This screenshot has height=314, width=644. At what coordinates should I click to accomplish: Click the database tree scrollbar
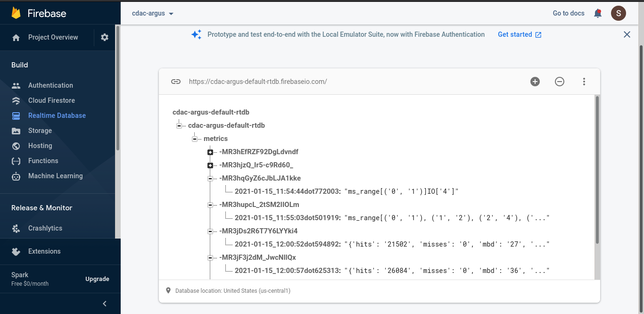tap(597, 170)
